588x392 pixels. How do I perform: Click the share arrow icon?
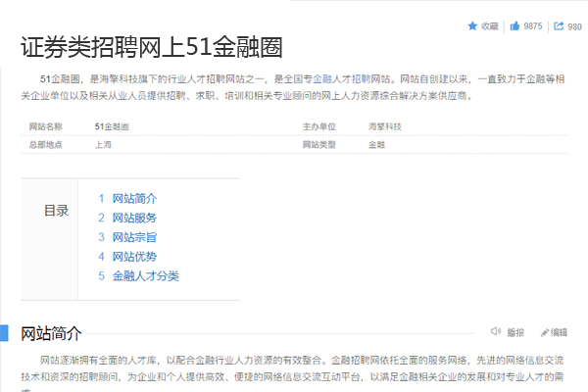(x=559, y=25)
